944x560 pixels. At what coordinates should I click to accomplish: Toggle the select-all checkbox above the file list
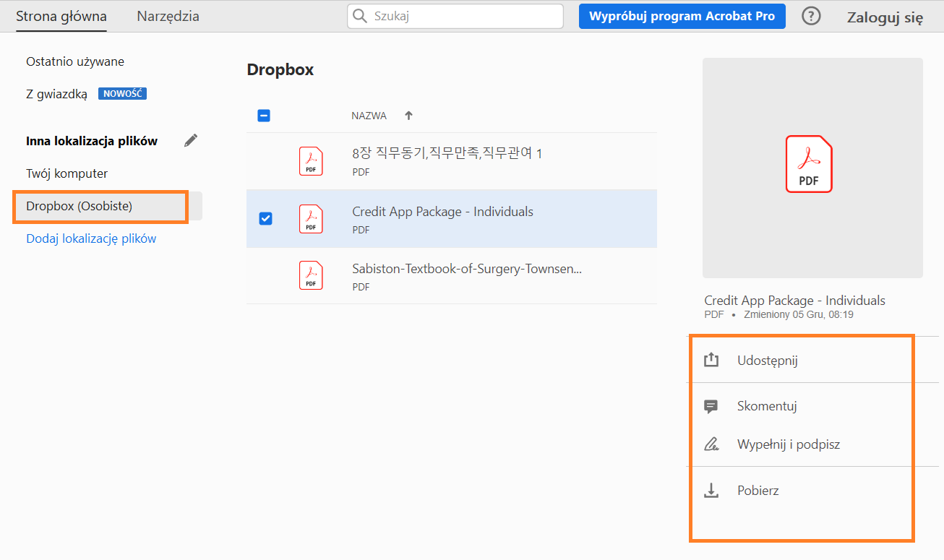(264, 115)
